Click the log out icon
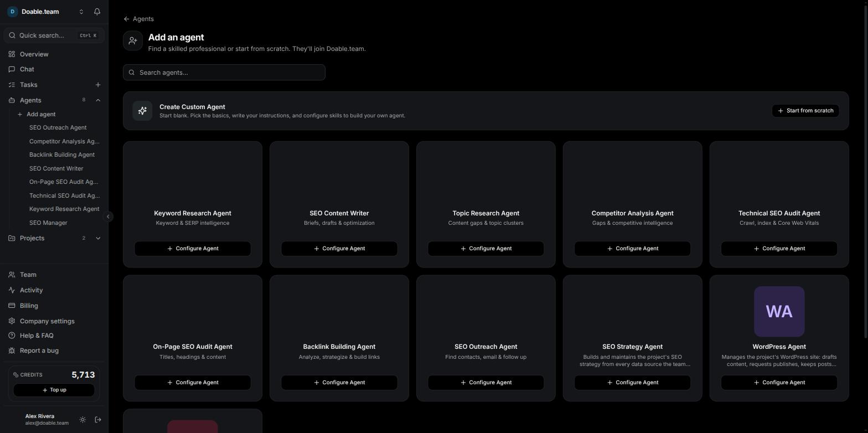This screenshot has height=433, width=868. pyautogui.click(x=98, y=420)
